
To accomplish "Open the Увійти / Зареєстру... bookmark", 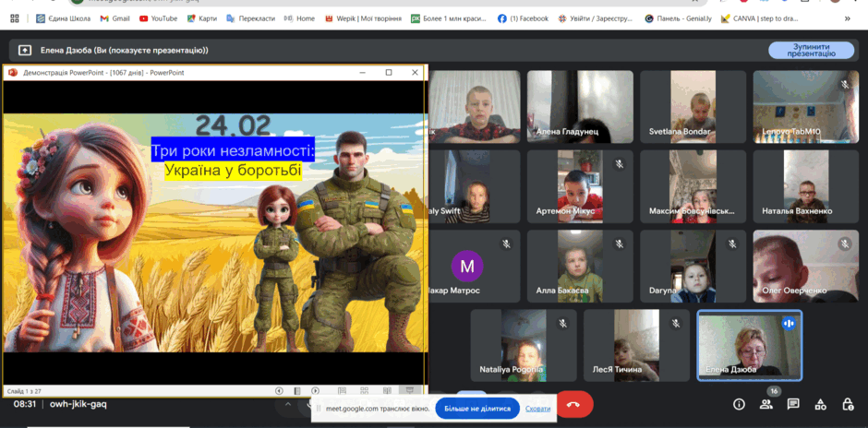I will [x=597, y=18].
